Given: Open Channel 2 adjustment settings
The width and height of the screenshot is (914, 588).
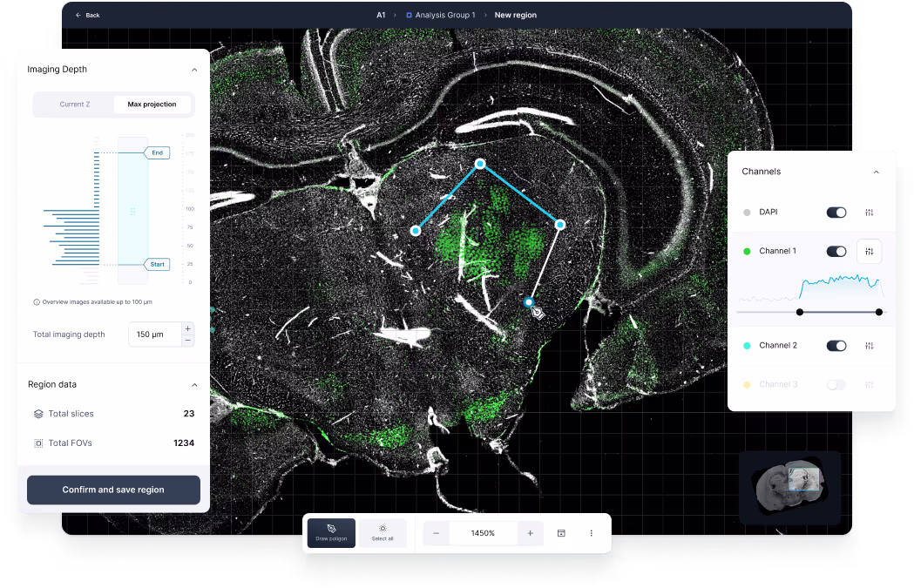Looking at the screenshot, I should [x=869, y=346].
